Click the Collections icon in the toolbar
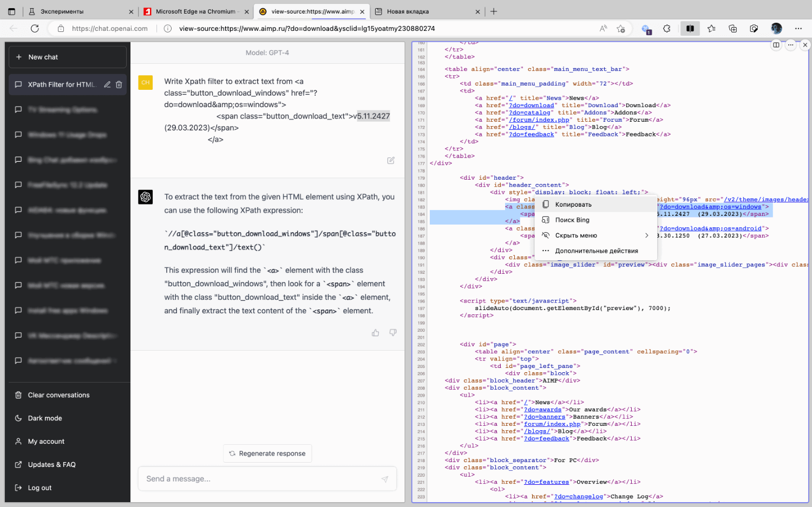This screenshot has width=812, height=507. [732, 29]
